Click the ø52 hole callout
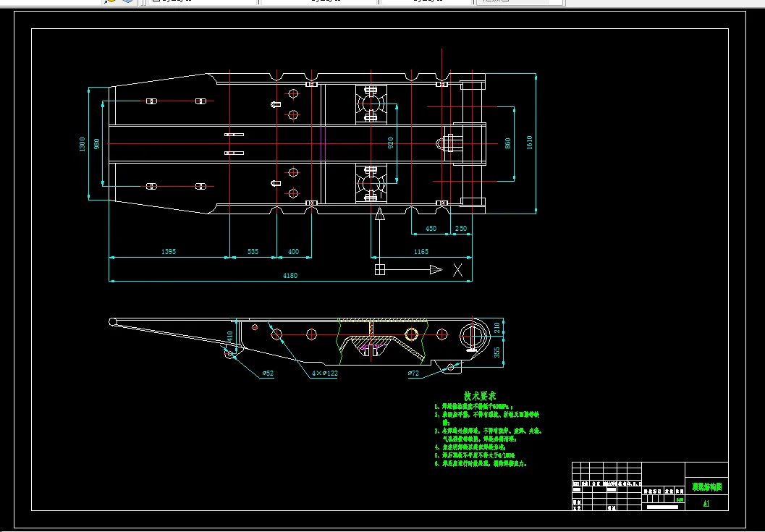Viewport: 765px width, 532px height. [x=268, y=373]
